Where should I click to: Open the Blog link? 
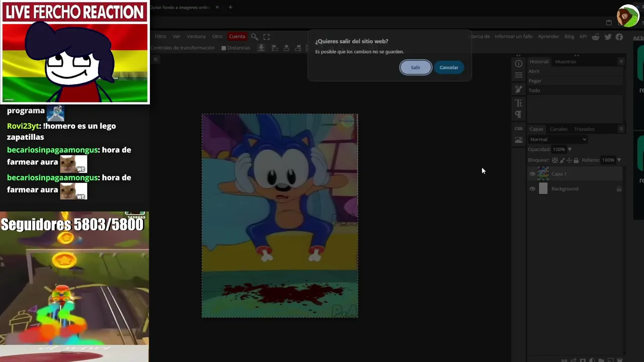[x=569, y=36]
